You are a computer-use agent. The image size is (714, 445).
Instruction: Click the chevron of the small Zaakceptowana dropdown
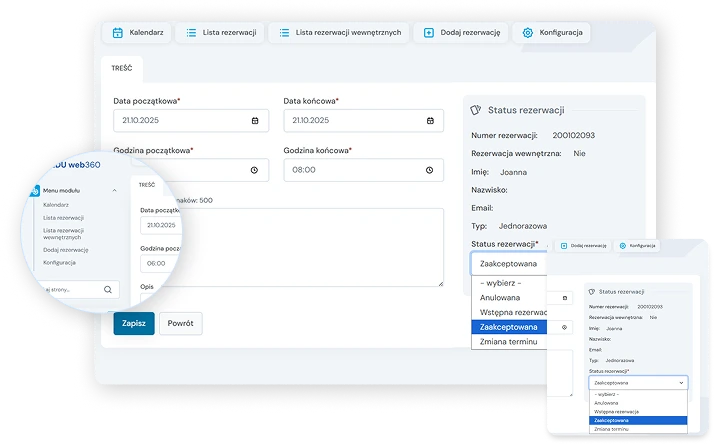coord(682,382)
